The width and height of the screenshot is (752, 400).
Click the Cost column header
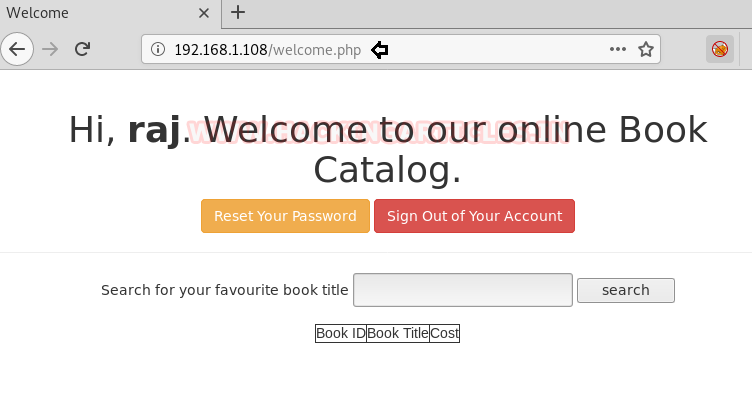445,333
